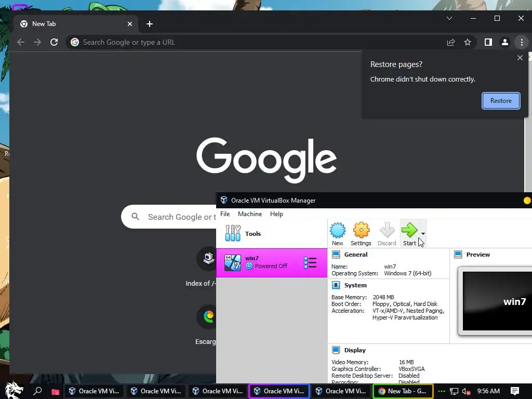Click the New virtual machine icon
The image size is (532, 399).
pyautogui.click(x=338, y=233)
